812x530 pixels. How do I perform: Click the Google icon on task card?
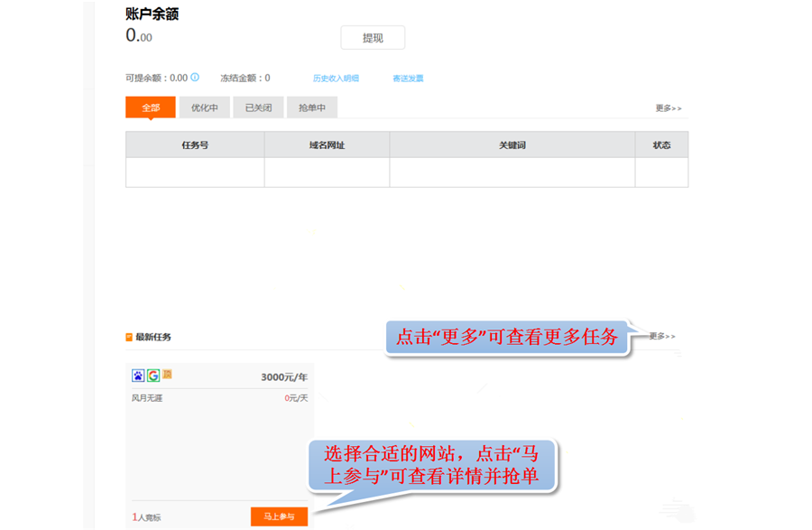[x=153, y=376]
